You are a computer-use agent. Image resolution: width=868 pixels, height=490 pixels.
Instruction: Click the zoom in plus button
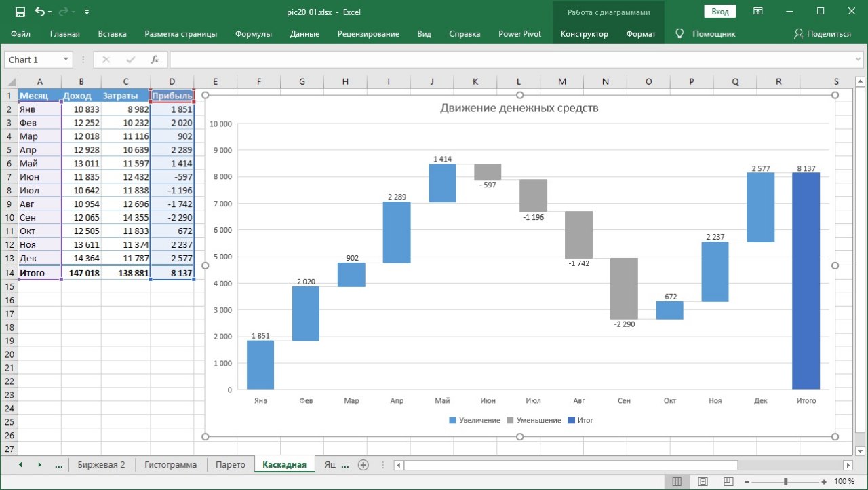pos(823,481)
